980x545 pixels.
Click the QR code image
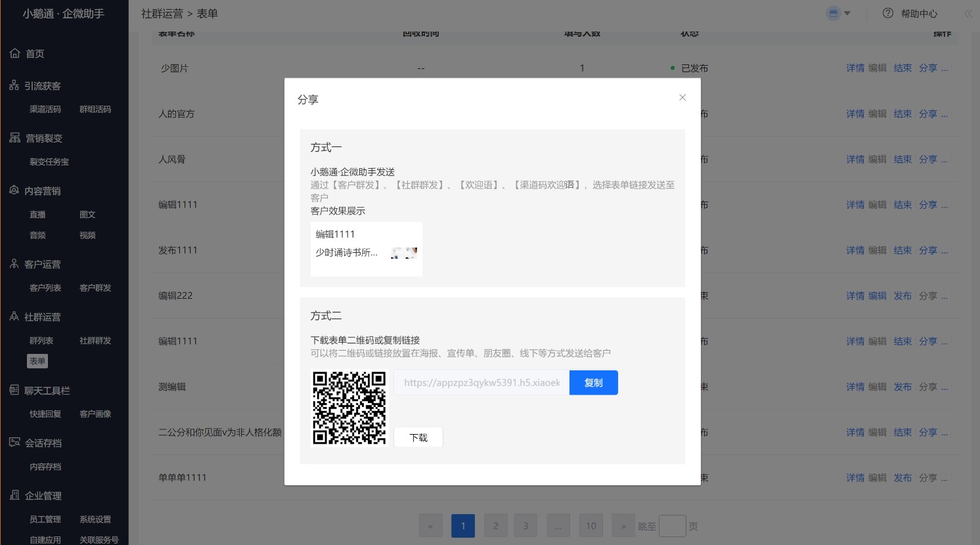click(349, 408)
